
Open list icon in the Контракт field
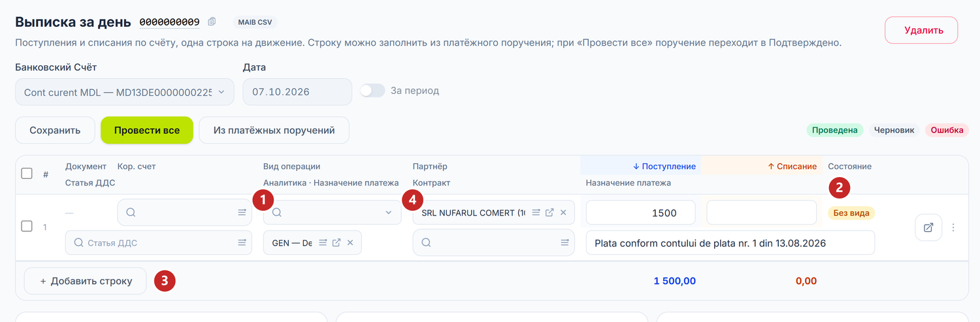coord(564,242)
